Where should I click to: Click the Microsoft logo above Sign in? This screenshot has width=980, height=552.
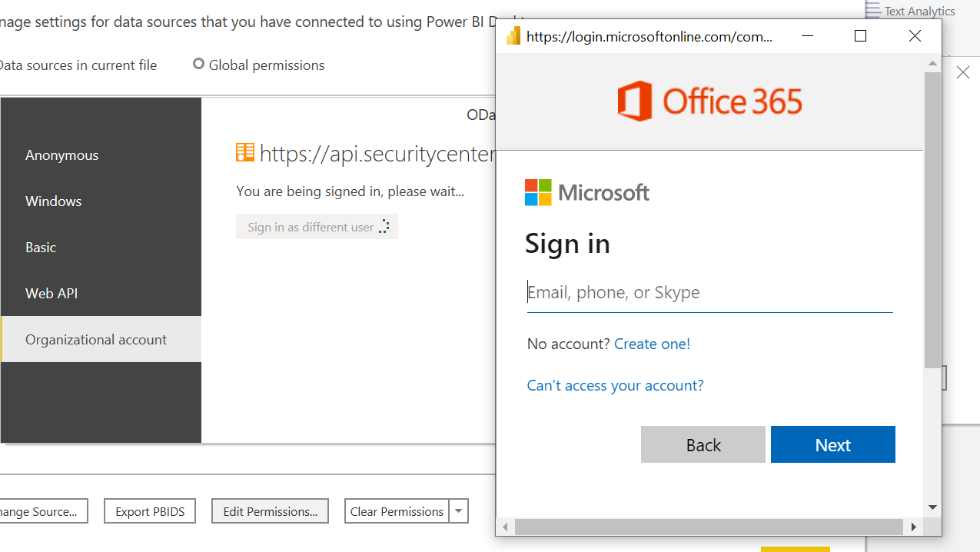(x=586, y=192)
